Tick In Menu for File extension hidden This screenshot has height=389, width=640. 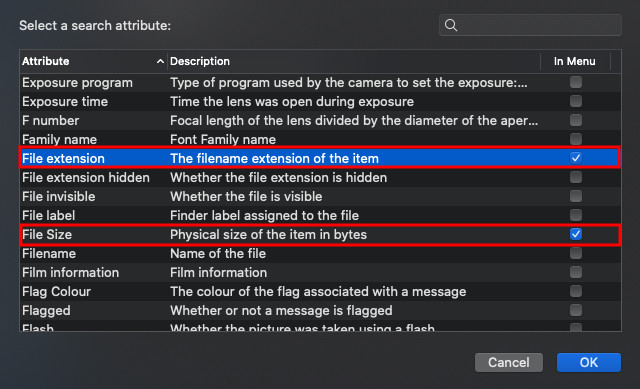tap(576, 177)
